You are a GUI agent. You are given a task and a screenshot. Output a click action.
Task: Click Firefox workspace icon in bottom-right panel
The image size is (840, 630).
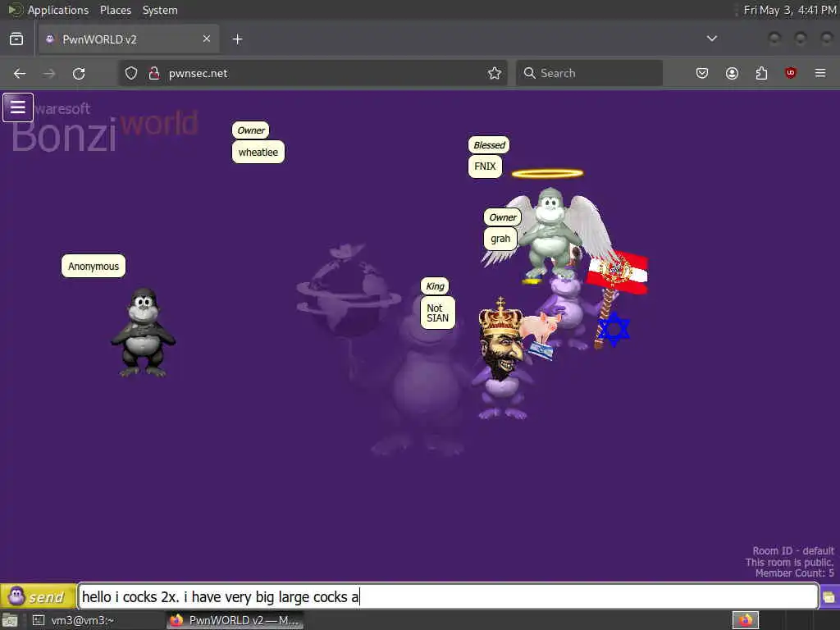745,620
